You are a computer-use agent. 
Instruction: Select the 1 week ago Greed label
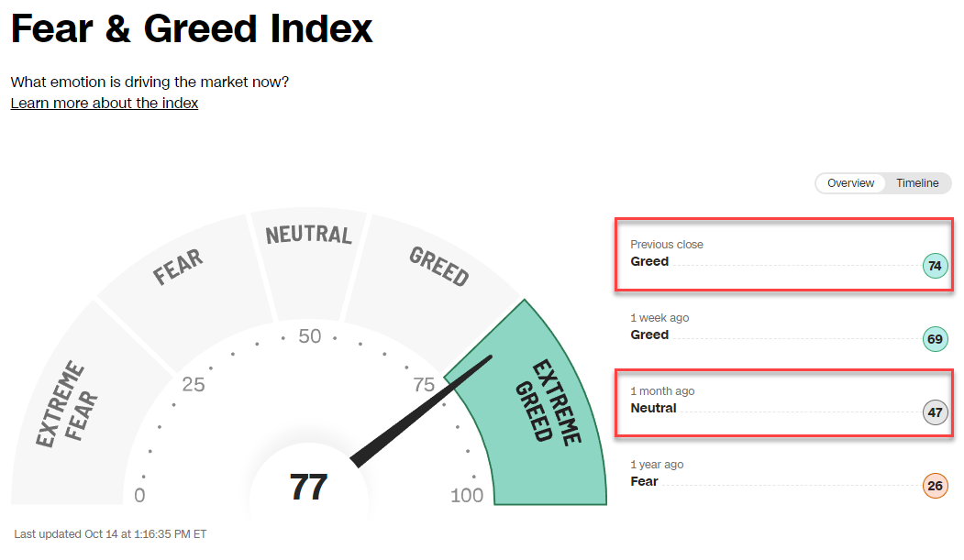point(649,335)
